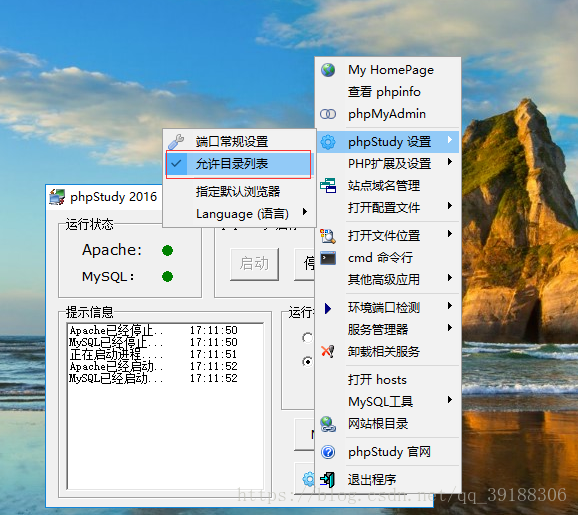Click the 退出程序 exit icon
The image size is (578, 516).
click(327, 480)
